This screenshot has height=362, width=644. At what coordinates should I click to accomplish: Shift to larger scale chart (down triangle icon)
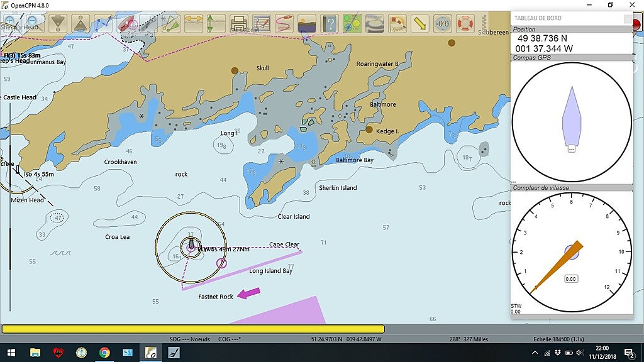pyautogui.click(x=58, y=23)
